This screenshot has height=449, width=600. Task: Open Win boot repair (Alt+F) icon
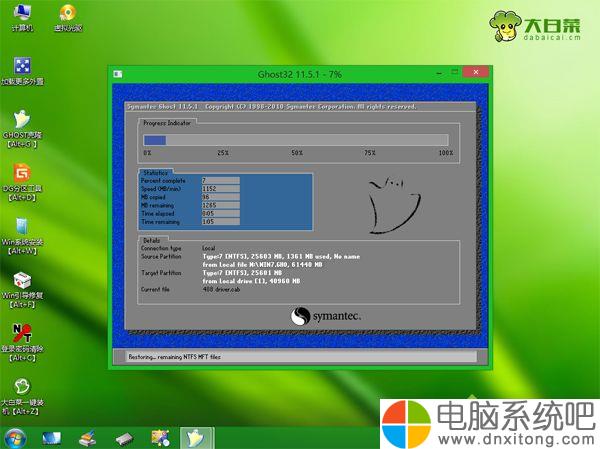pyautogui.click(x=22, y=290)
